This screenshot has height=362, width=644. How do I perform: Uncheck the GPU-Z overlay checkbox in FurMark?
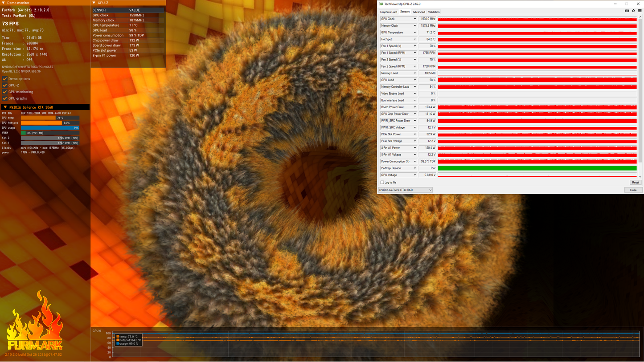[x=5, y=85]
